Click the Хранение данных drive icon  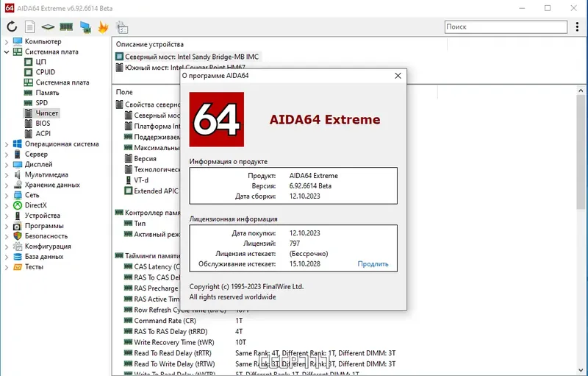(x=18, y=185)
